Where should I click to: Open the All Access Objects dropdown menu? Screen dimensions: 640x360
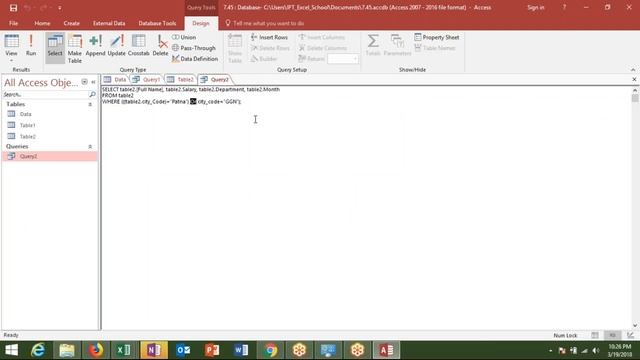click(84, 82)
